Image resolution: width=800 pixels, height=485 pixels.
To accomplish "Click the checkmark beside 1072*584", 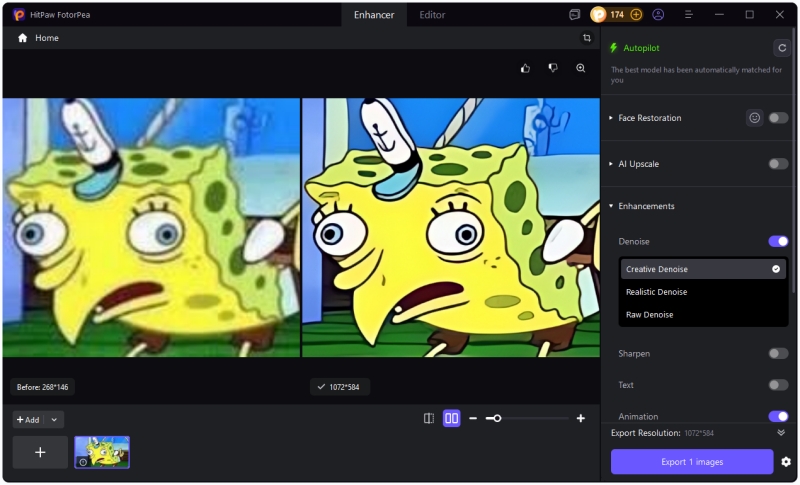I will [x=321, y=387].
